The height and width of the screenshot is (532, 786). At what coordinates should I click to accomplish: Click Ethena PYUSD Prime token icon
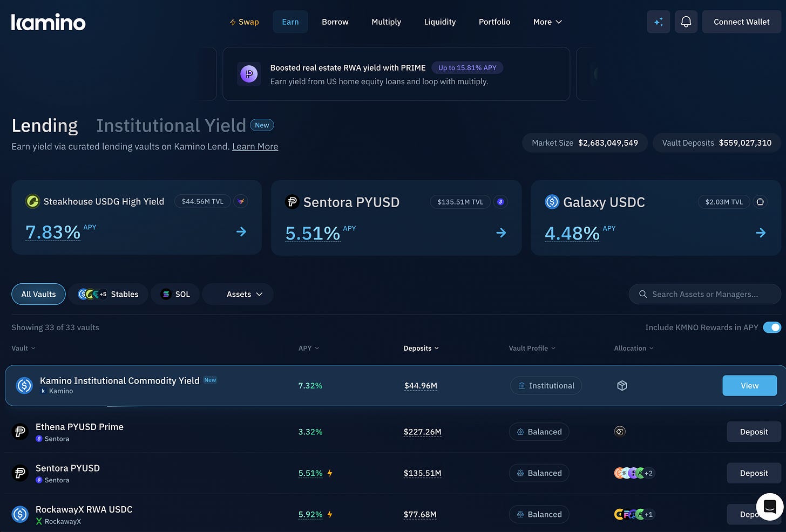20,432
